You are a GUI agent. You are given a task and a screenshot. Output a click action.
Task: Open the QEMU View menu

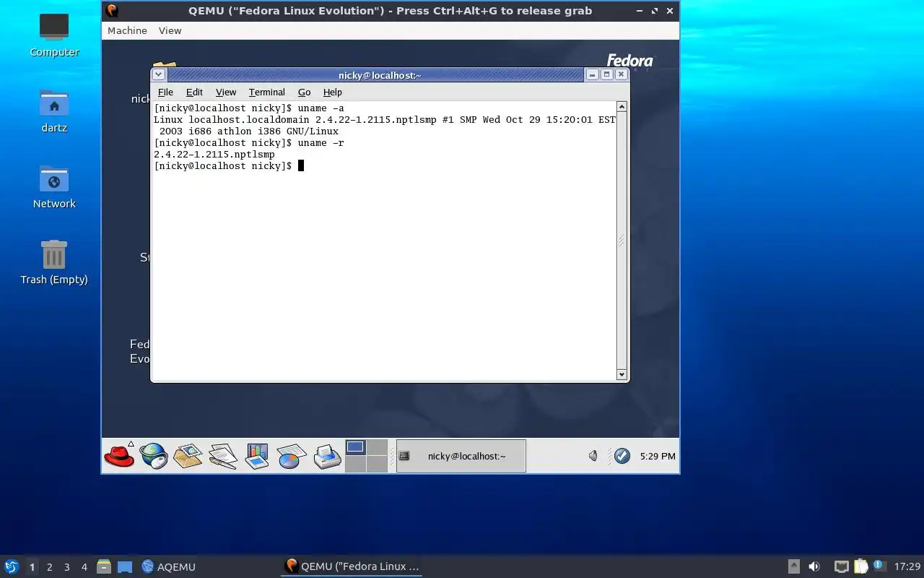170,30
